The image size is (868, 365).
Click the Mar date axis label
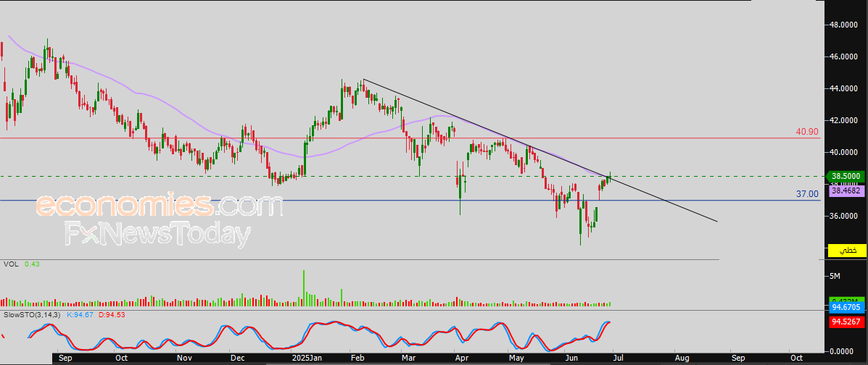[409, 359]
